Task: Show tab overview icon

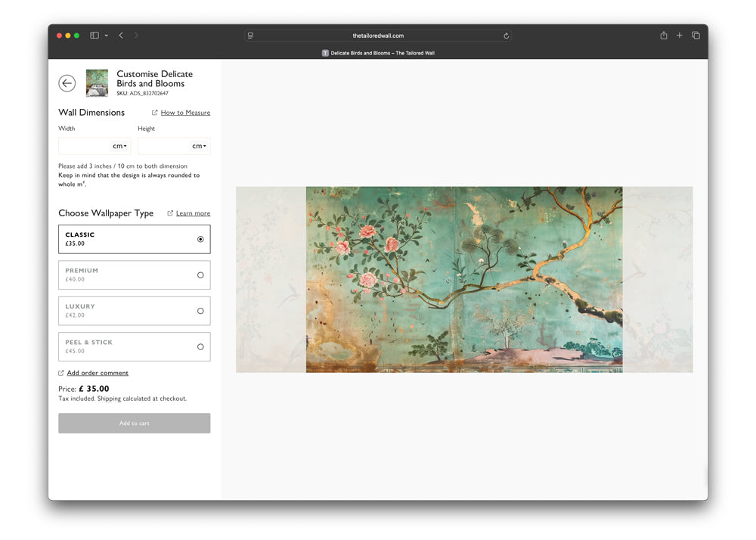Action: 696,36
